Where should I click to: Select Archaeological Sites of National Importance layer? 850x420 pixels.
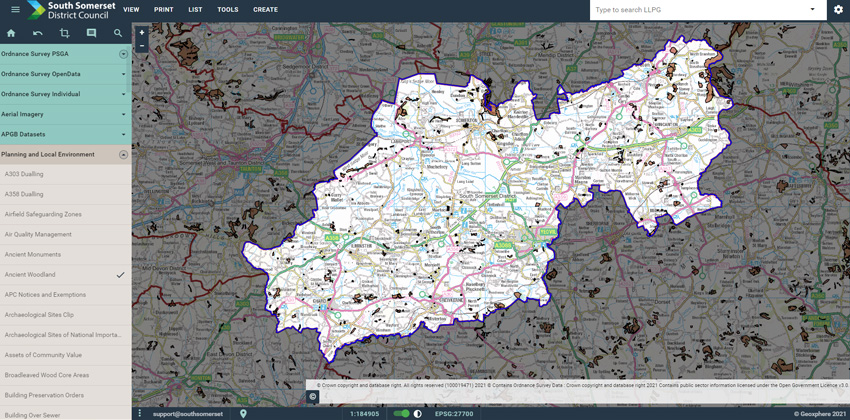coord(66,335)
